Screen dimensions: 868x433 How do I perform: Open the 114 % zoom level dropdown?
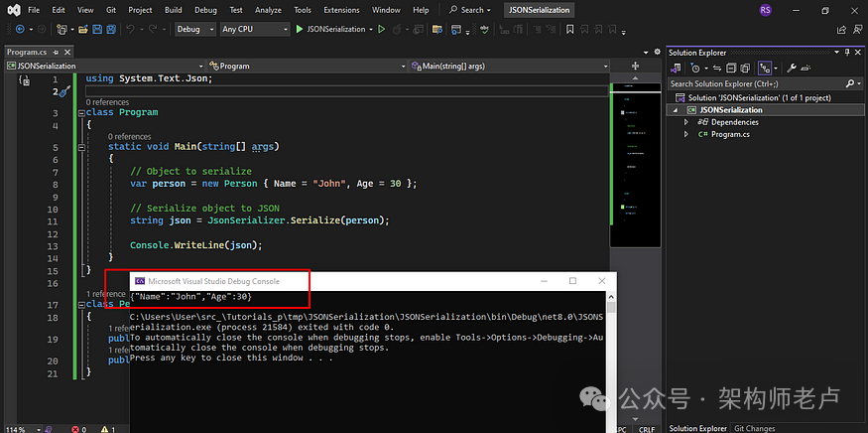click(23, 429)
